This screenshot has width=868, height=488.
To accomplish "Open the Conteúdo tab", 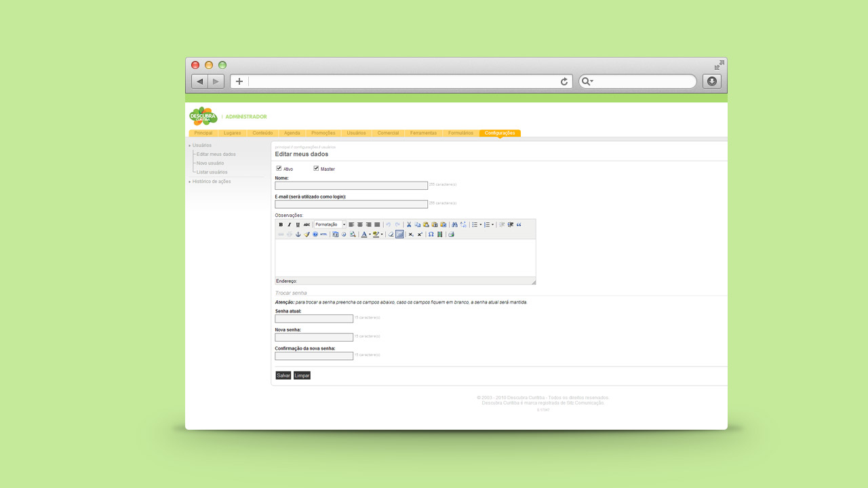I will [262, 133].
